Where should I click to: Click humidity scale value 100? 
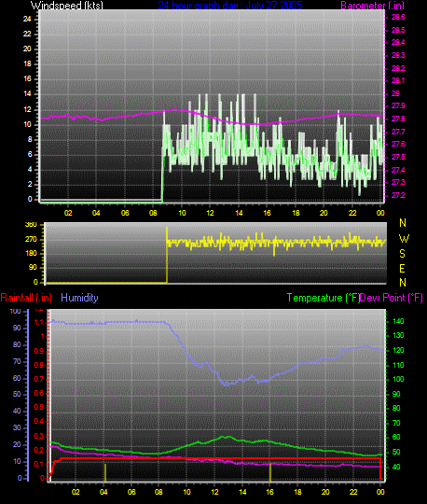pos(15,311)
